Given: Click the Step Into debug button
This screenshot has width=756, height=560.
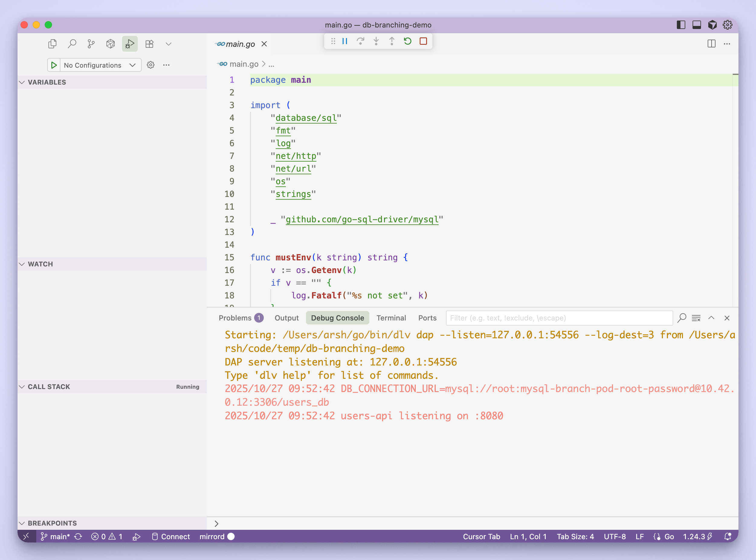Looking at the screenshot, I should pyautogui.click(x=376, y=41).
